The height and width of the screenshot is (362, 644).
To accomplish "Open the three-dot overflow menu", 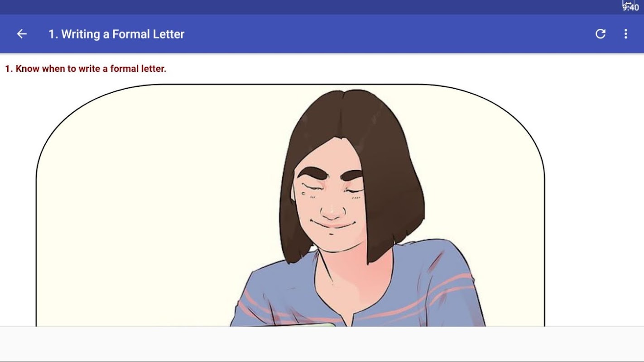I will click(626, 34).
